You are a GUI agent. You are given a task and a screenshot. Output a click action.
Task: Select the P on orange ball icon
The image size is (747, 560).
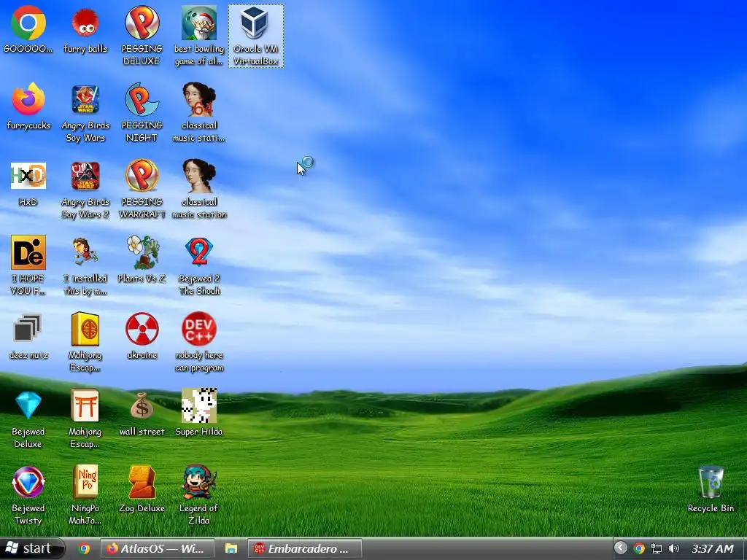142,176
